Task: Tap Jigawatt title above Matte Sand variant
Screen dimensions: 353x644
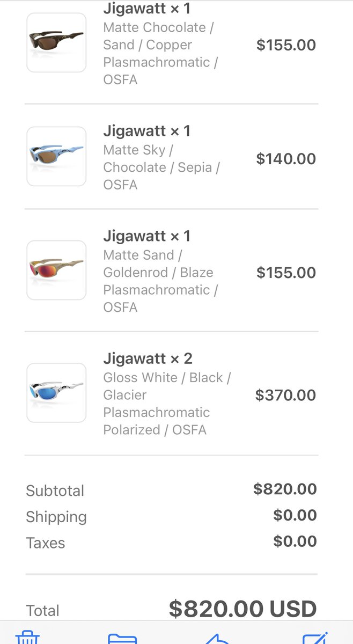Action: [x=147, y=236]
